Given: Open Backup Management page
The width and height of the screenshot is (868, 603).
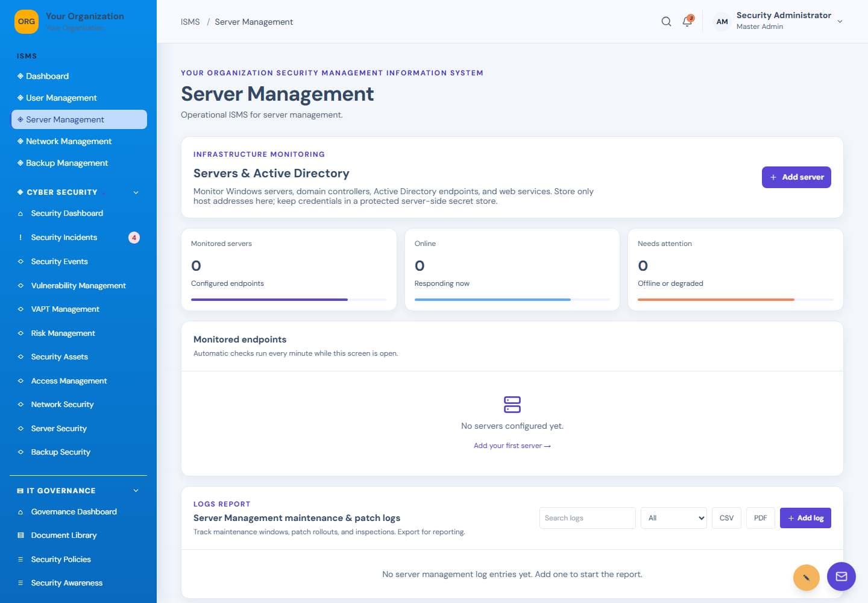Looking at the screenshot, I should coord(79,163).
